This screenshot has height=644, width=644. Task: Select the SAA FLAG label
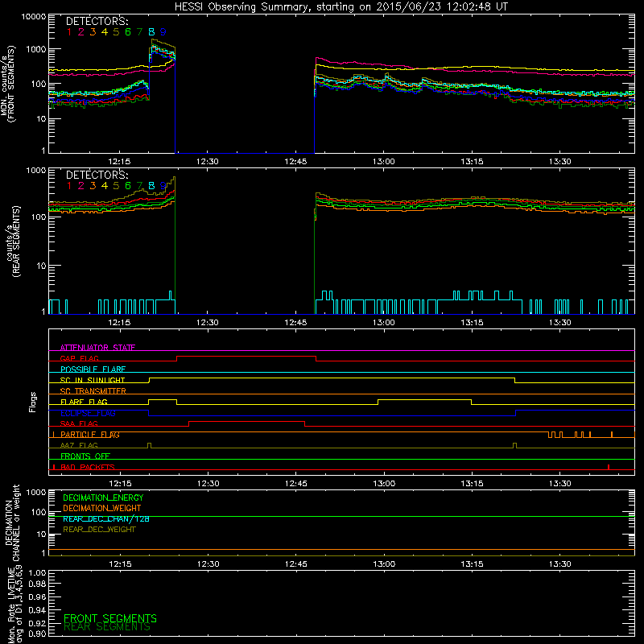(x=79, y=423)
